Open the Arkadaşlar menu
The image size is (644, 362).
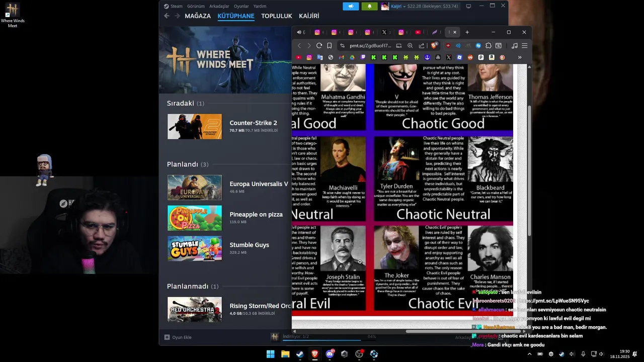point(219,6)
